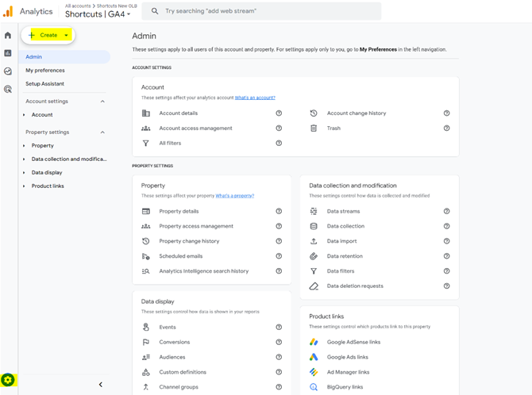Click the Home icon in left rail
Screen dimensions: 532x395
coord(8,36)
